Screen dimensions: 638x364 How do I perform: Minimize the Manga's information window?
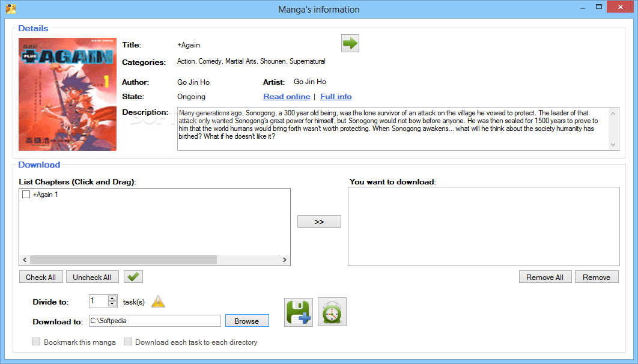pyautogui.click(x=583, y=7)
